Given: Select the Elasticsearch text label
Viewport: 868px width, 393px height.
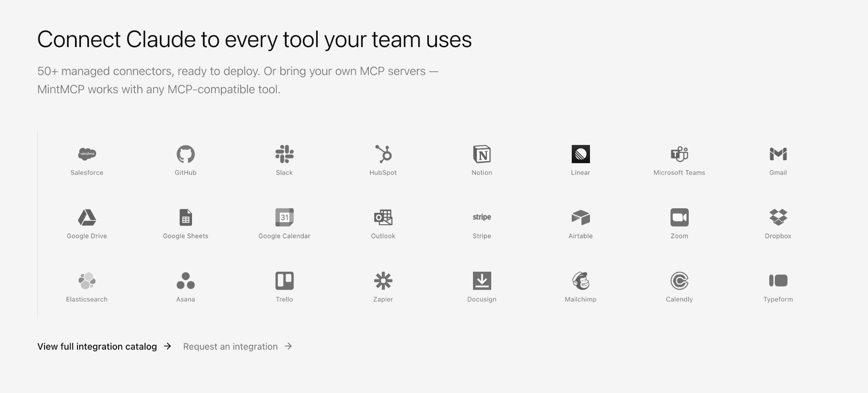Looking at the screenshot, I should tap(87, 299).
